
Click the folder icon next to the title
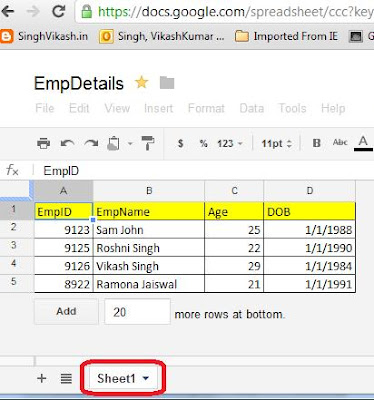coord(167,83)
